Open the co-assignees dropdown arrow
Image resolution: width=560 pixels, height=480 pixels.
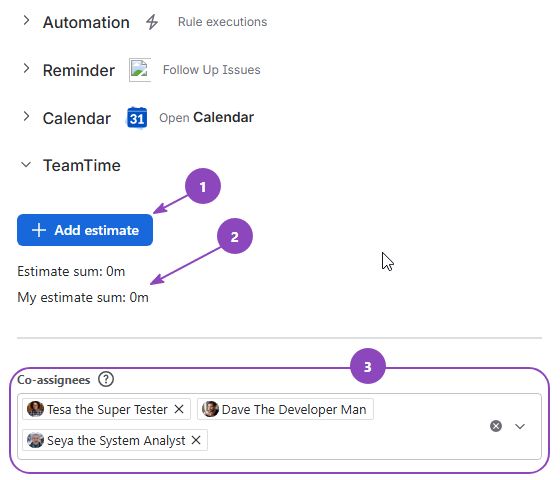click(520, 426)
